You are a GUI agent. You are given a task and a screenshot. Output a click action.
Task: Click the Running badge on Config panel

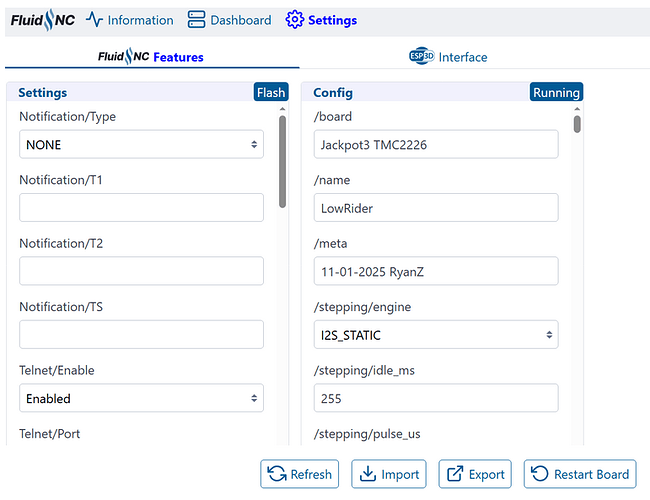556,92
